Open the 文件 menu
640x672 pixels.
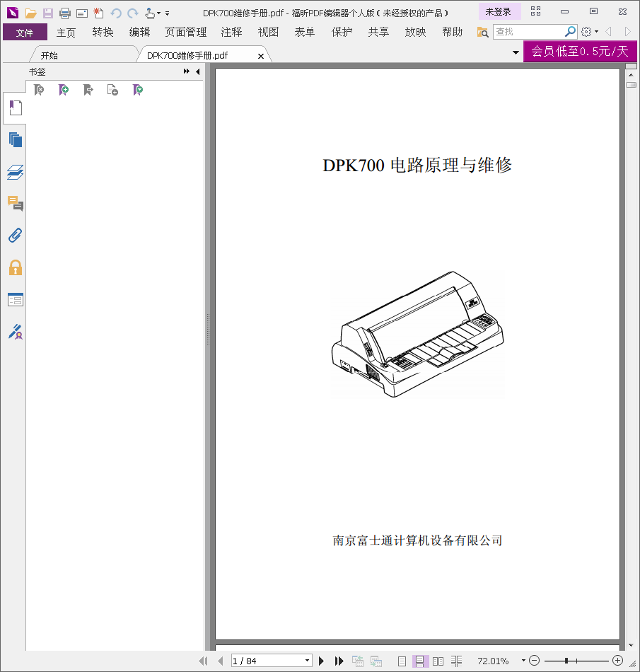coord(25,32)
